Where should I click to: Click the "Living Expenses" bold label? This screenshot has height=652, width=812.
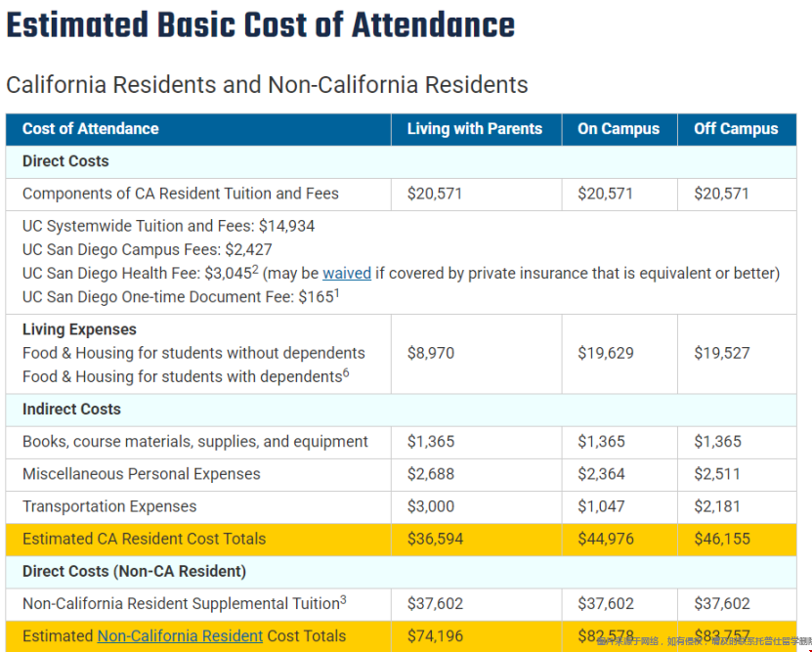79,329
